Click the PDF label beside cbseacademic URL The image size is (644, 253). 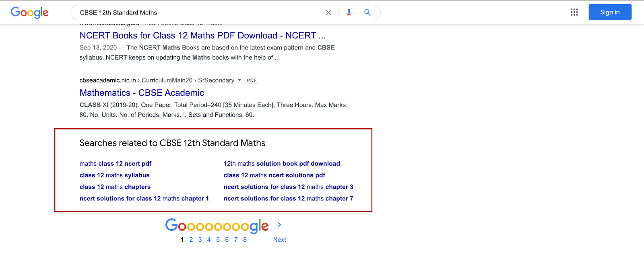[x=252, y=80]
